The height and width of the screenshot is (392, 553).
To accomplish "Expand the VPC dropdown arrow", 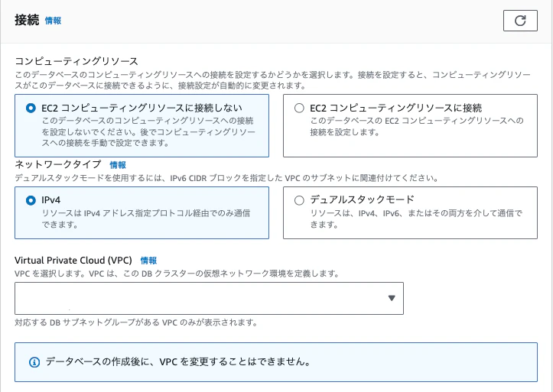I will click(392, 298).
